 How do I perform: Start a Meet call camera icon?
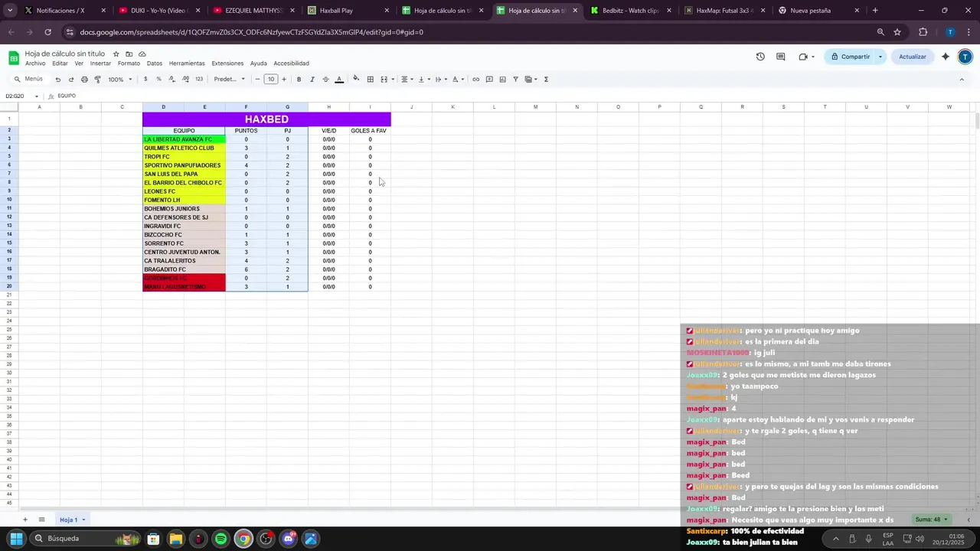(x=803, y=57)
